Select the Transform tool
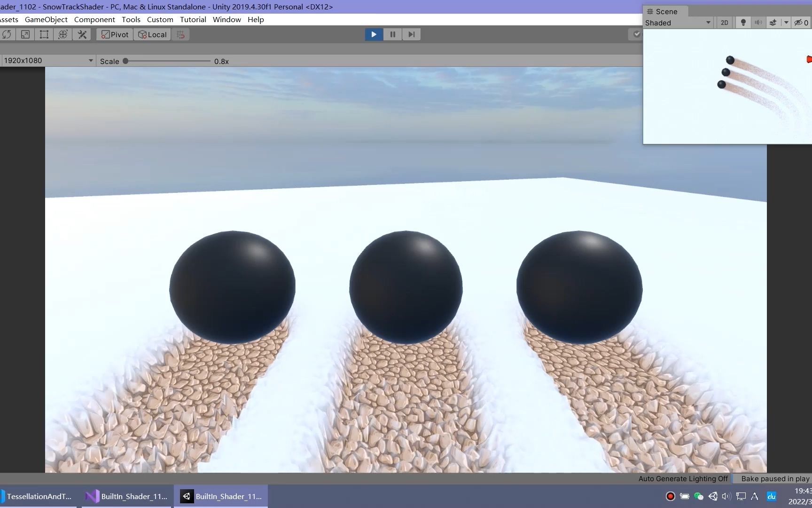812x508 pixels. pos(63,34)
